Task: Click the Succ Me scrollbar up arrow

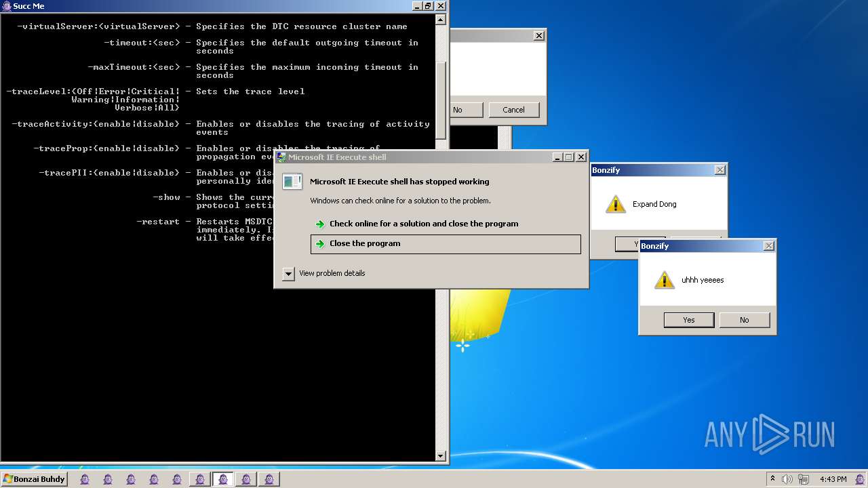Action: 441,20
